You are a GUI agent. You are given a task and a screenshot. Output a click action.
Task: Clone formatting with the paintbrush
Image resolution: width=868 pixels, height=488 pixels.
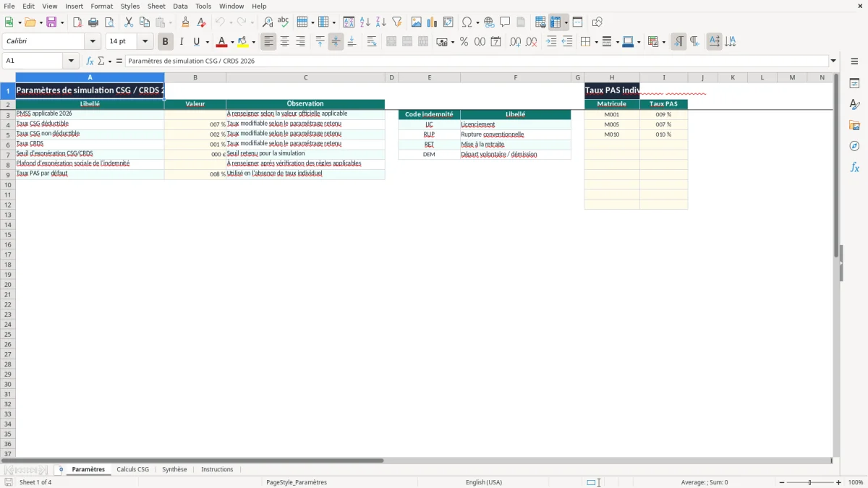(186, 22)
